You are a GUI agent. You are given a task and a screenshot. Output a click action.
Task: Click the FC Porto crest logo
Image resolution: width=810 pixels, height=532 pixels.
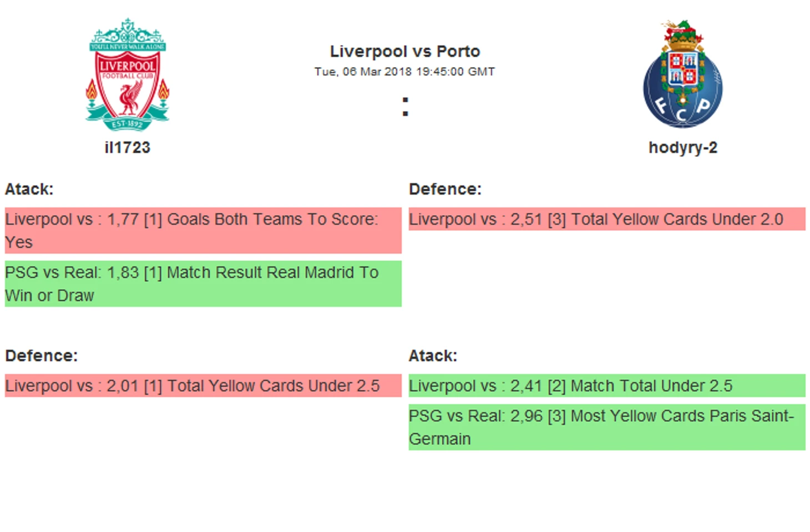683,74
